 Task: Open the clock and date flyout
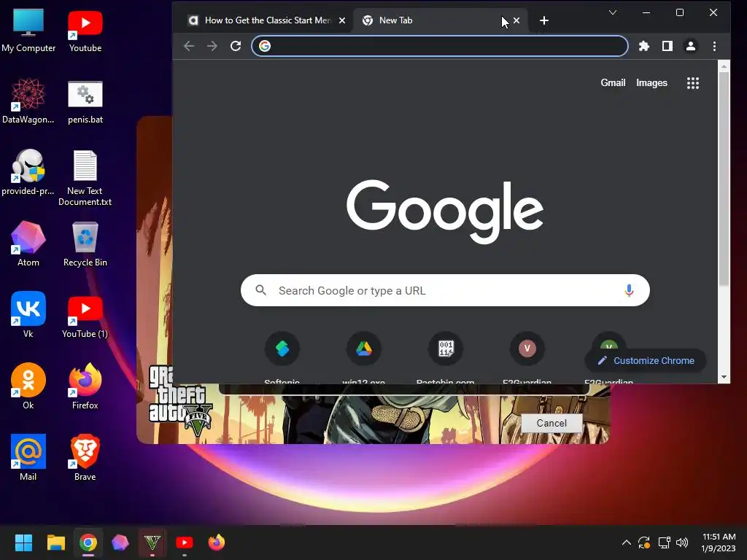point(719,542)
